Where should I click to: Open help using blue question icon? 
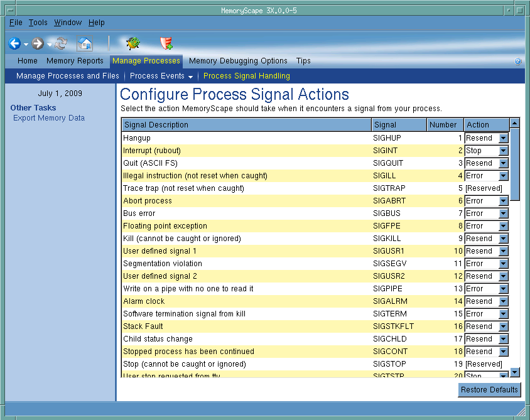517,62
